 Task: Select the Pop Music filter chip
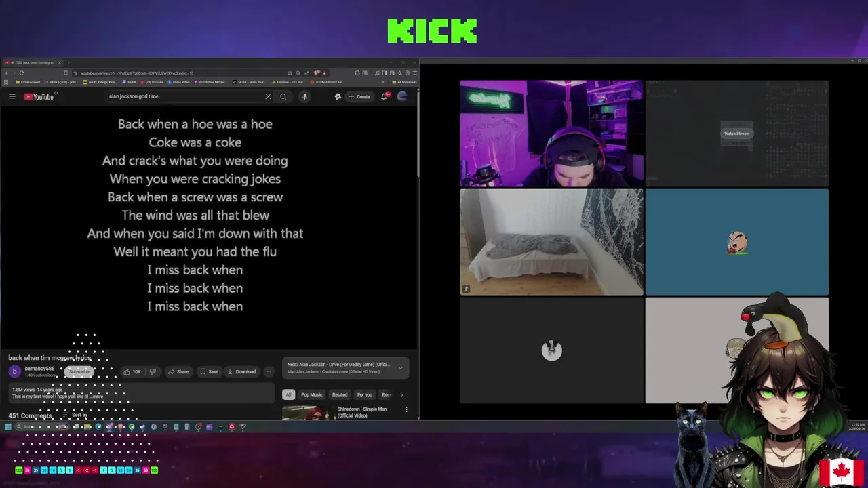[x=312, y=394]
